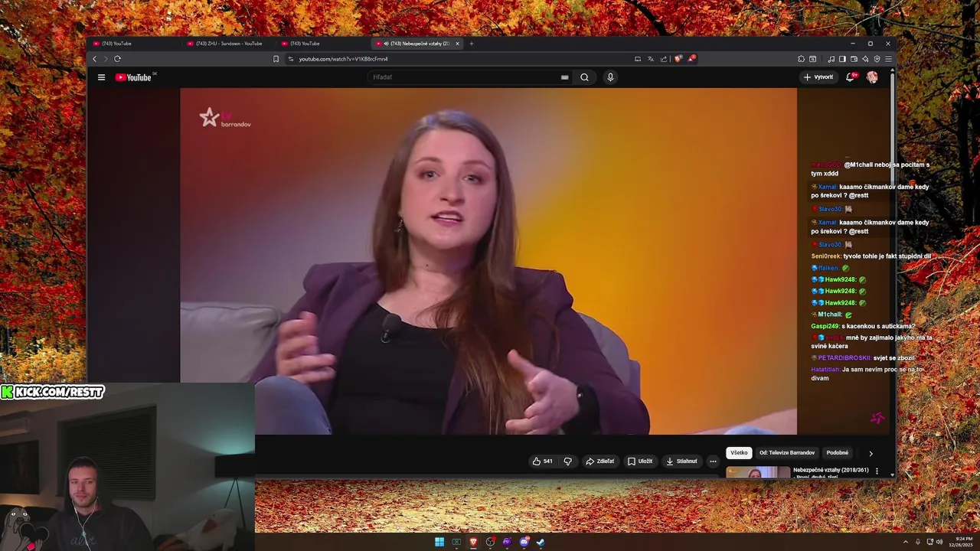Click the Uložiť save button
Viewport: 980px width, 551px height.
pyautogui.click(x=640, y=461)
